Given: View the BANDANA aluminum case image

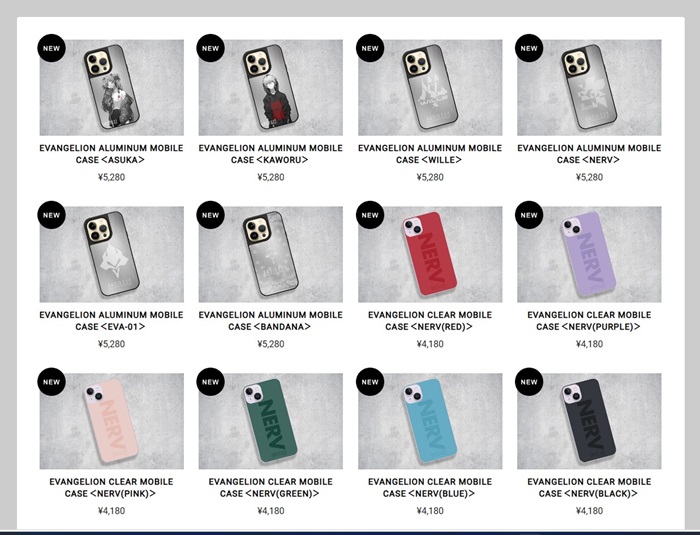Looking at the screenshot, I should point(271,254).
